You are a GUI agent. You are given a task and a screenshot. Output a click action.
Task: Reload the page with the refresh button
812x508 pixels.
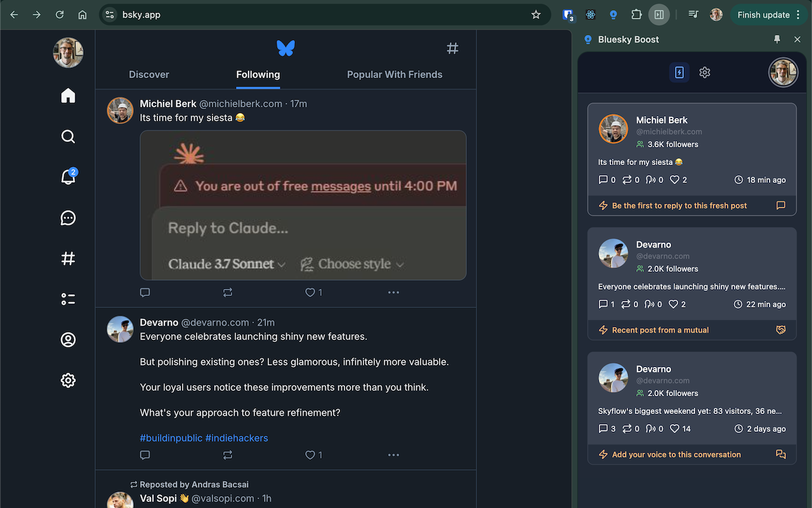tap(59, 15)
